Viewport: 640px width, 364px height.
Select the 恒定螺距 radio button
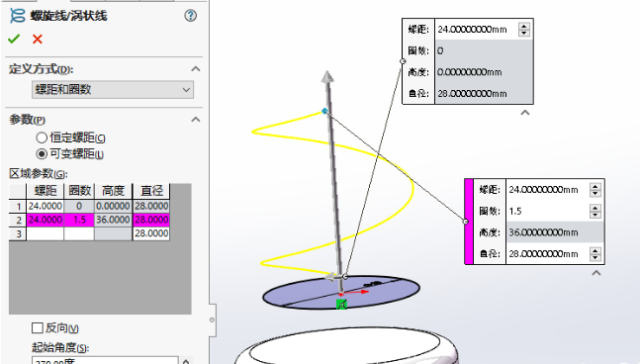[42, 137]
